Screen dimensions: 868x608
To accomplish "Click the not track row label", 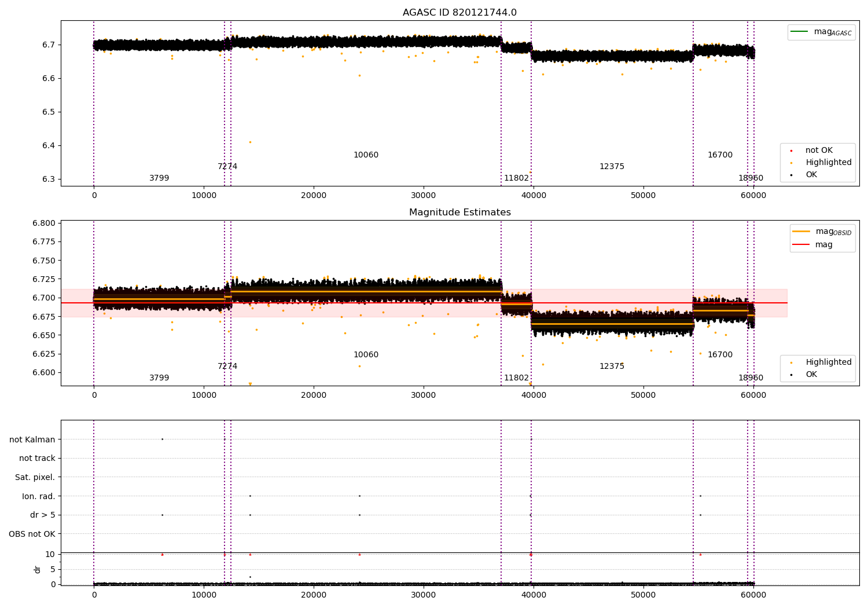I will coord(37,459).
